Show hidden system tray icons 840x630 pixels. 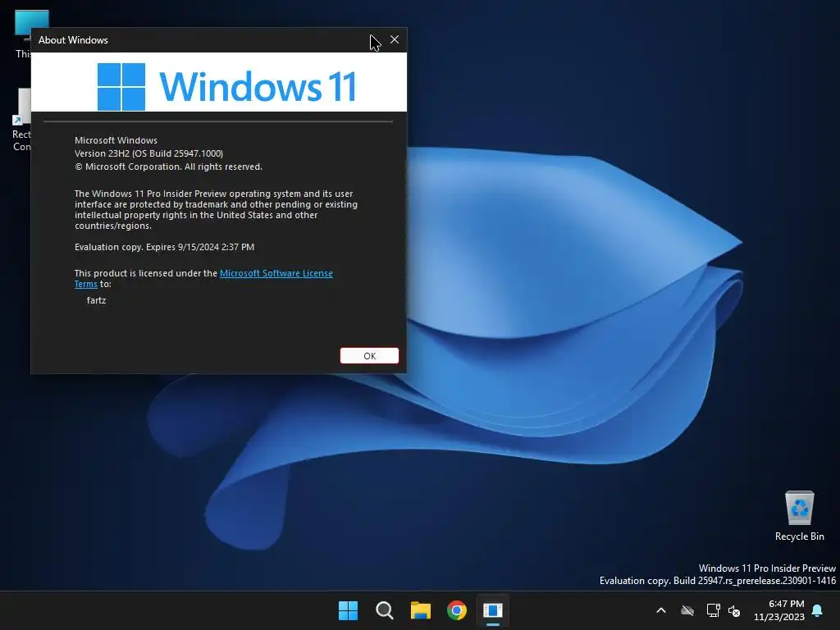[x=661, y=610]
